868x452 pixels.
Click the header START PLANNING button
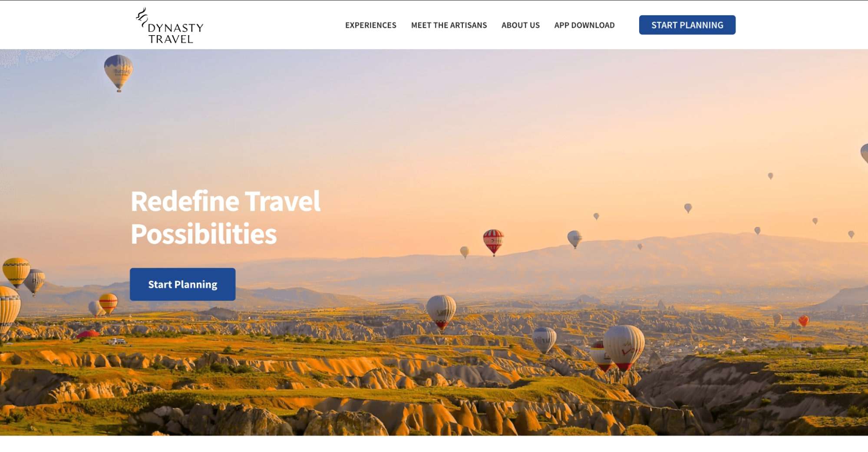[x=687, y=25]
